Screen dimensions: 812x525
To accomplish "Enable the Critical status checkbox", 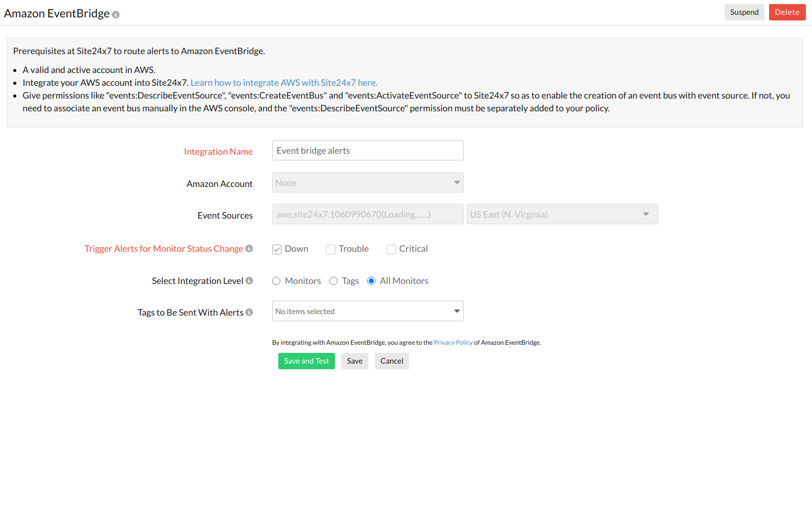I will point(391,249).
